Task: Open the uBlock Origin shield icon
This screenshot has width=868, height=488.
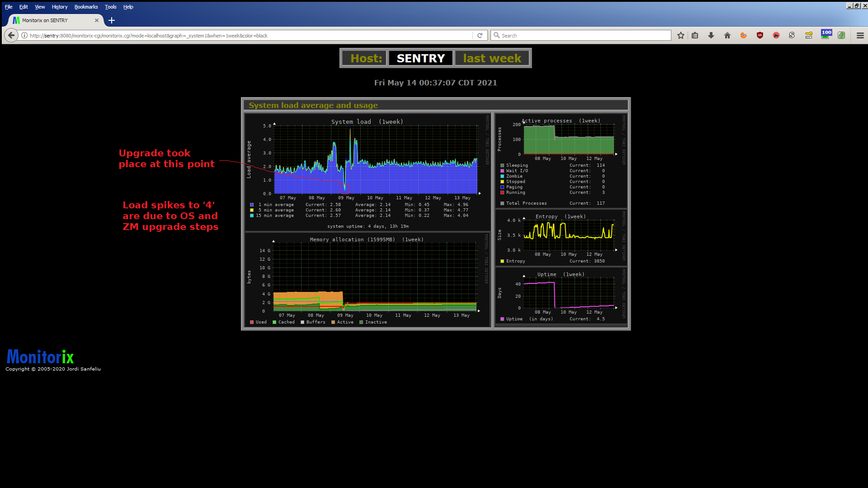Action: (760, 35)
